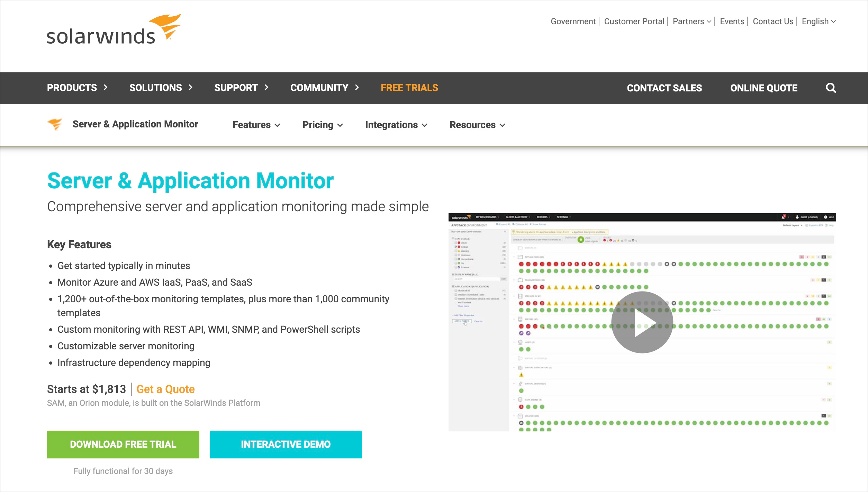
Task: Open the SETTINGS menu in the dashboard screenshot
Action: pyautogui.click(x=563, y=217)
